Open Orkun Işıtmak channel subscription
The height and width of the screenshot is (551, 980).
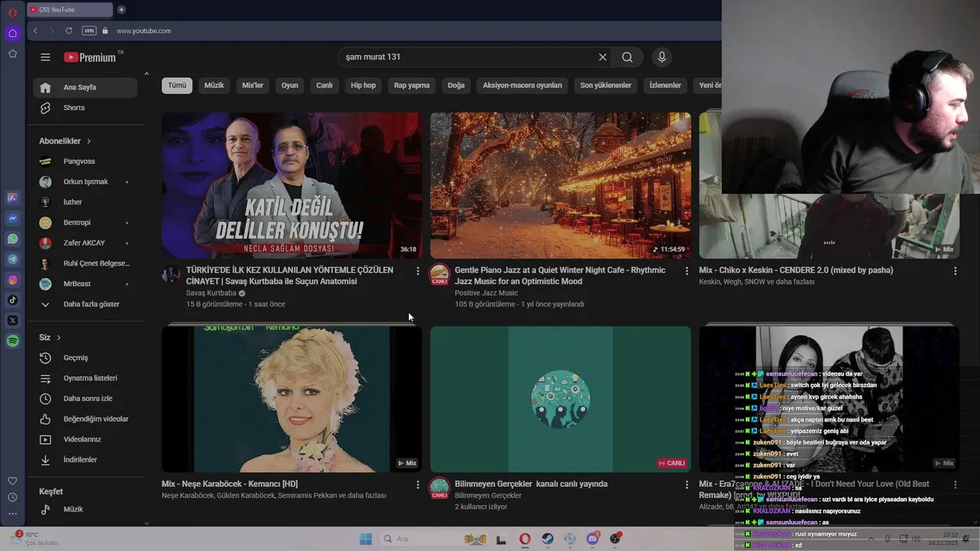coord(85,182)
